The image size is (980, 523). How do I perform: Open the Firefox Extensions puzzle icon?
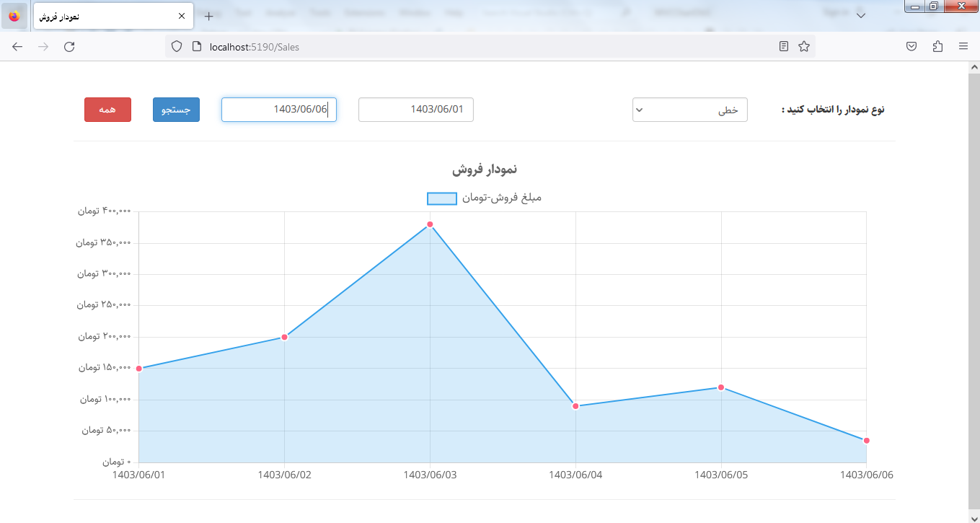(x=937, y=47)
